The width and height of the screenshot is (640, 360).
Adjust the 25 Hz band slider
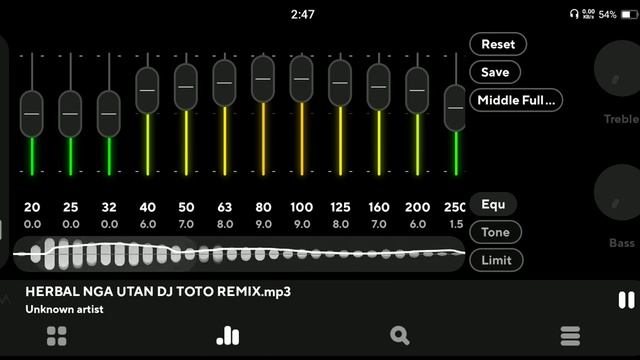tap(70, 114)
